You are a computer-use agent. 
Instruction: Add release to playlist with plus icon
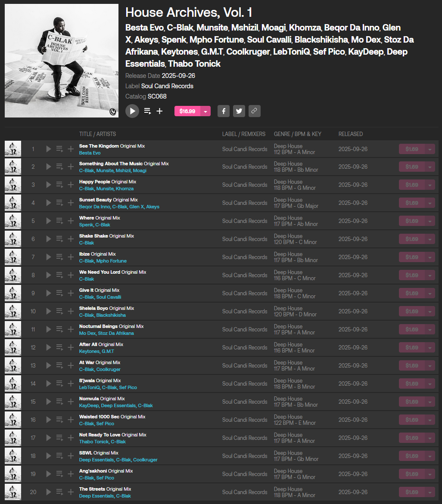click(x=159, y=111)
